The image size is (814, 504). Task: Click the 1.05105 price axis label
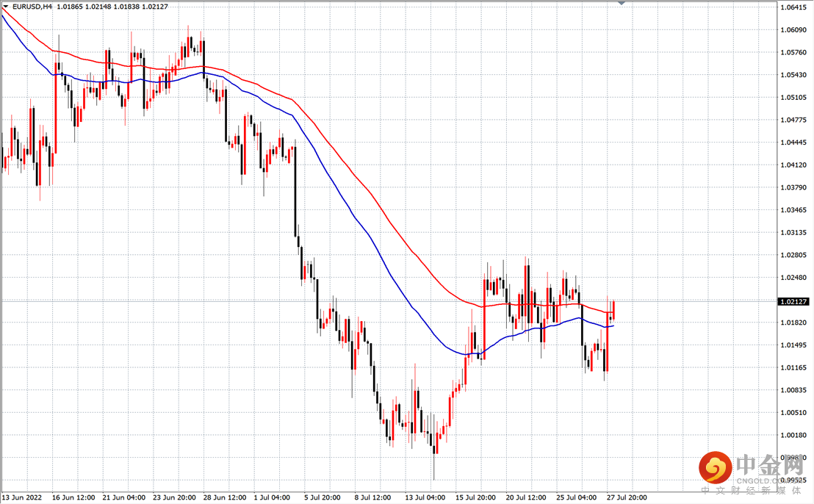point(793,98)
